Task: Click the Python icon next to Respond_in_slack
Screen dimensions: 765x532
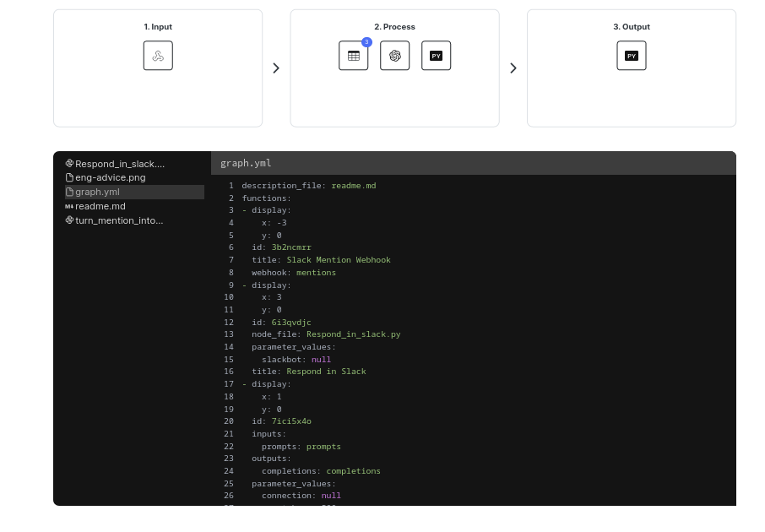Action: (69, 164)
